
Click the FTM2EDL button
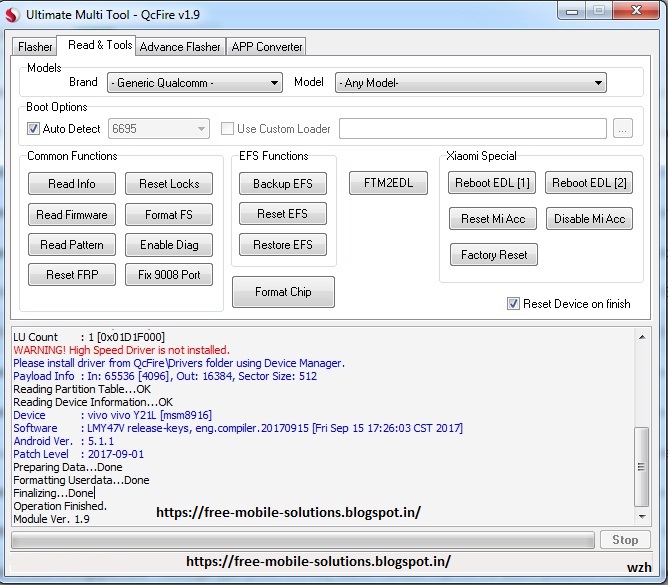(388, 183)
